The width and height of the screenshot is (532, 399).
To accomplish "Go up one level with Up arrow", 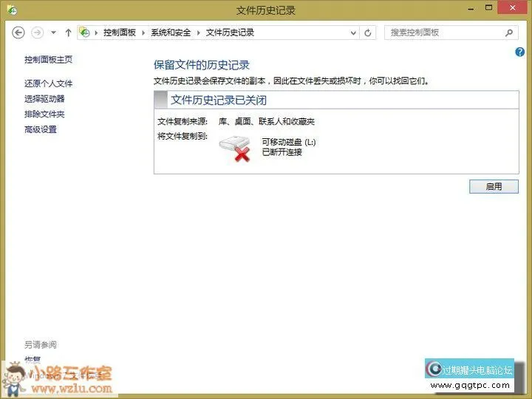I will point(68,33).
